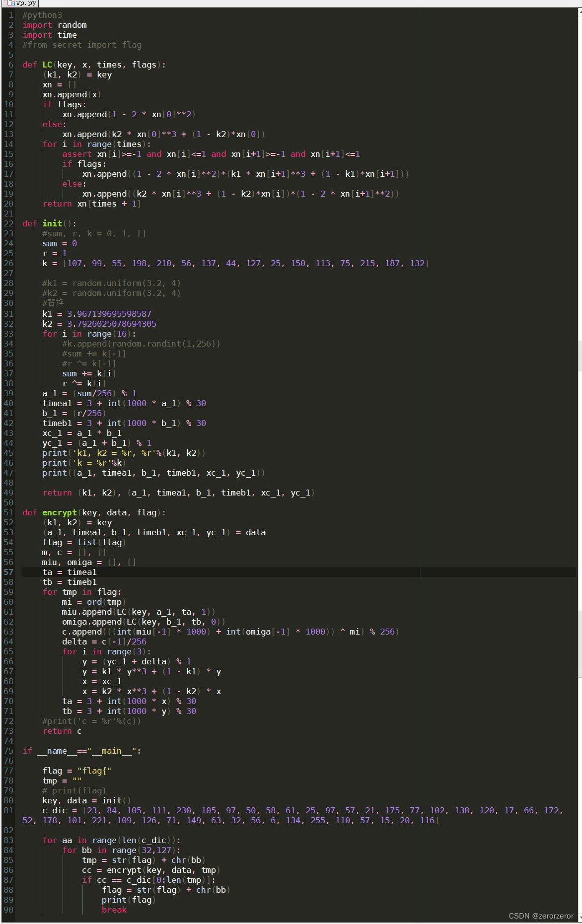
Task: Click 'delta = c[-1]/256' line
Action: point(104,641)
